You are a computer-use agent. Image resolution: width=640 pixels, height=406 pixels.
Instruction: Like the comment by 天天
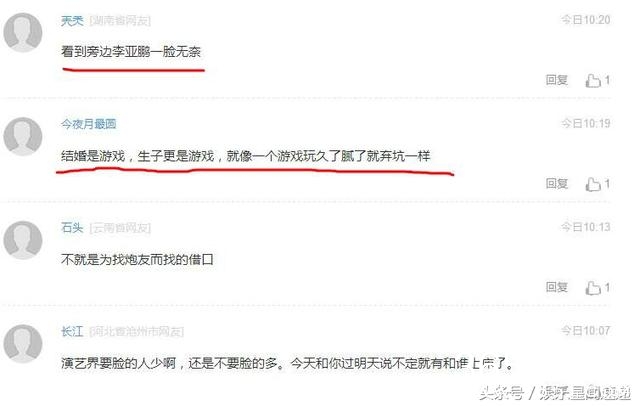tap(598, 80)
